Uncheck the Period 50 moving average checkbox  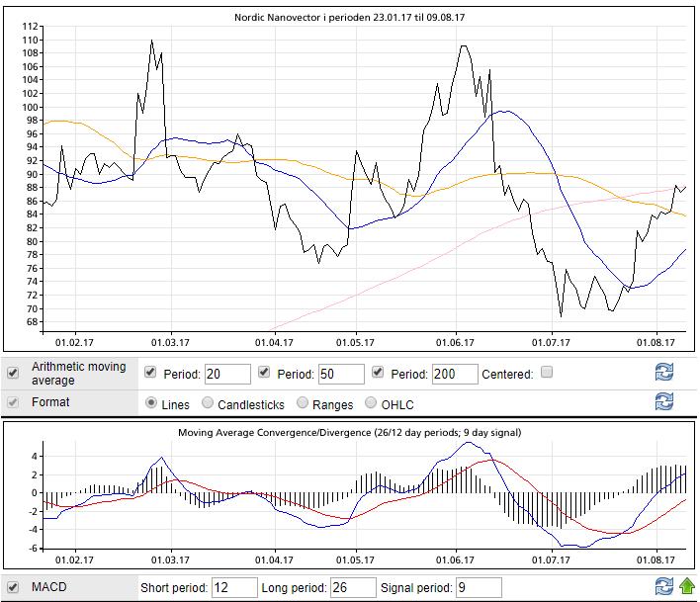click(x=264, y=373)
